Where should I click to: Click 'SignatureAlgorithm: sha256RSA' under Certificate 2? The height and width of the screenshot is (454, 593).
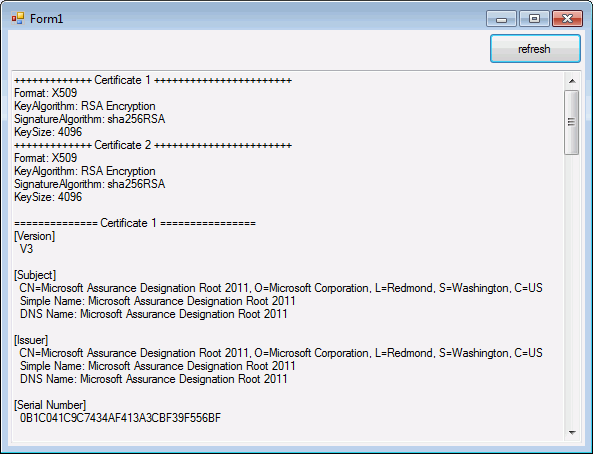point(90,184)
